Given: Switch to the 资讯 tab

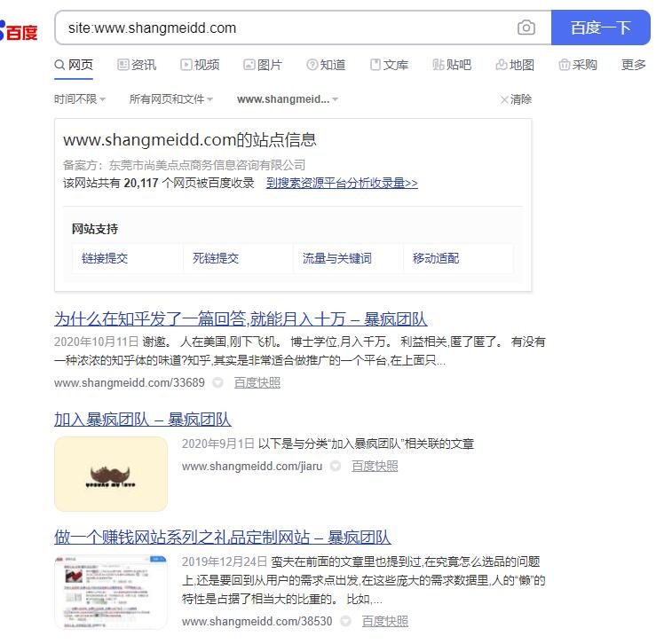Looking at the screenshot, I should point(137,65).
